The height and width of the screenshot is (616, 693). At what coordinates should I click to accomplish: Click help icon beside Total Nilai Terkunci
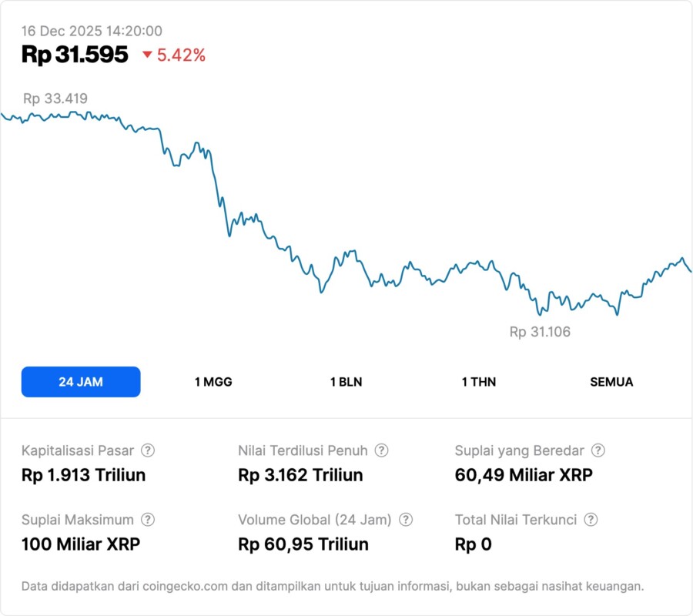click(591, 520)
